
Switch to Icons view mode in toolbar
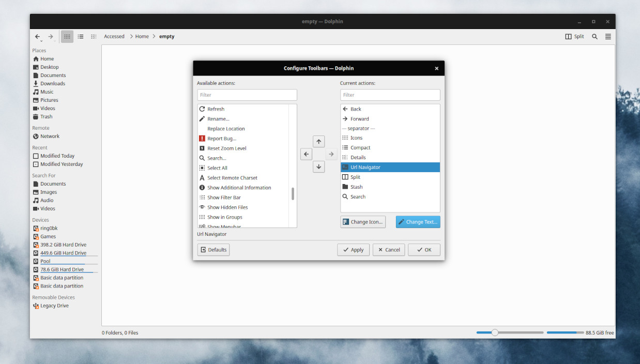(67, 37)
